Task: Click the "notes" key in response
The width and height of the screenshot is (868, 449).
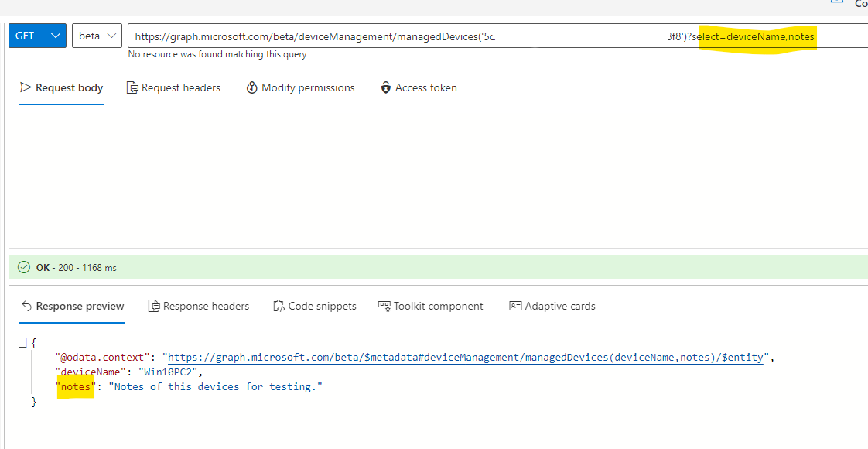Action: coord(76,387)
